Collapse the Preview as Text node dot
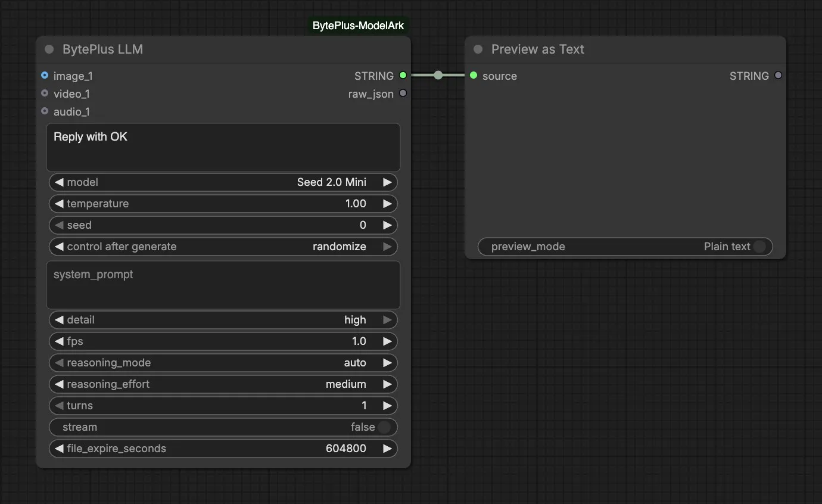This screenshot has width=822, height=504. click(478, 49)
